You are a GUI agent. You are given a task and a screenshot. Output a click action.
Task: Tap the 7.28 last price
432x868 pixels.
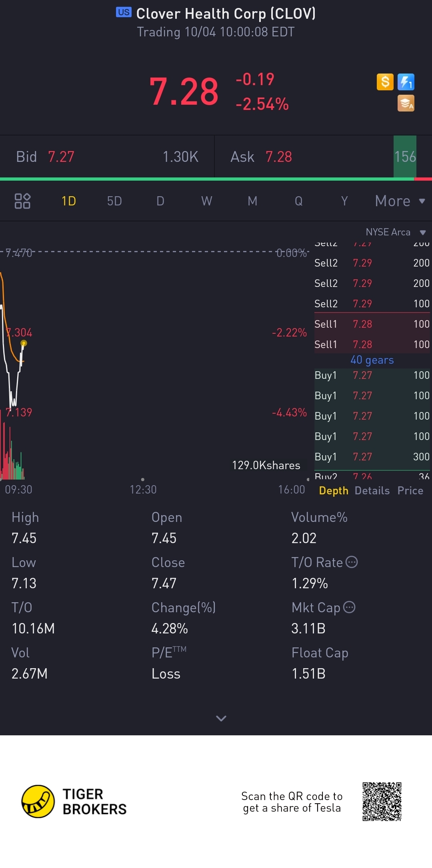click(184, 92)
